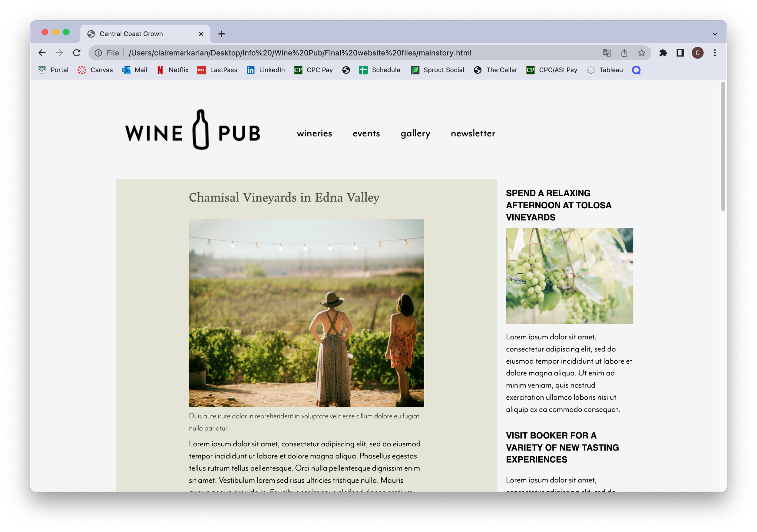This screenshot has height=532, width=757.
Task: Open the Netflix bookmark
Action: 173,70
